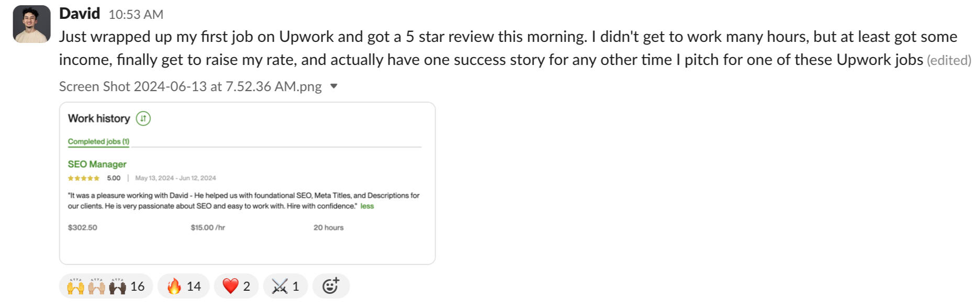The height and width of the screenshot is (308, 980).
Task: Click the 20 hours text
Action: click(x=328, y=227)
